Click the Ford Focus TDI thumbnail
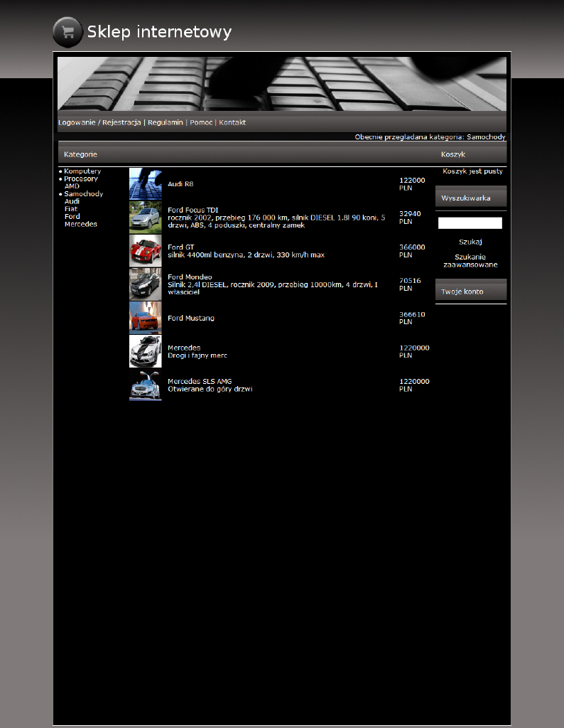564x728 pixels. (146, 218)
